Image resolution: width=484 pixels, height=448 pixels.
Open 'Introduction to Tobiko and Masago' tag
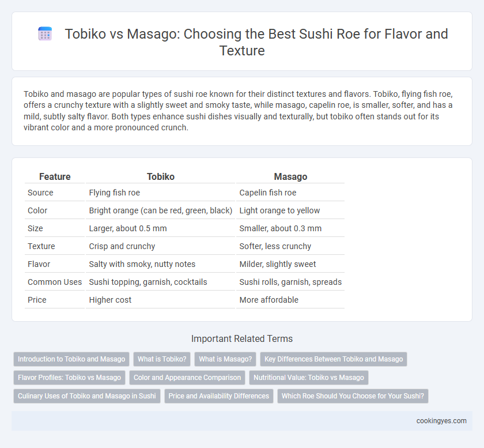point(71,359)
